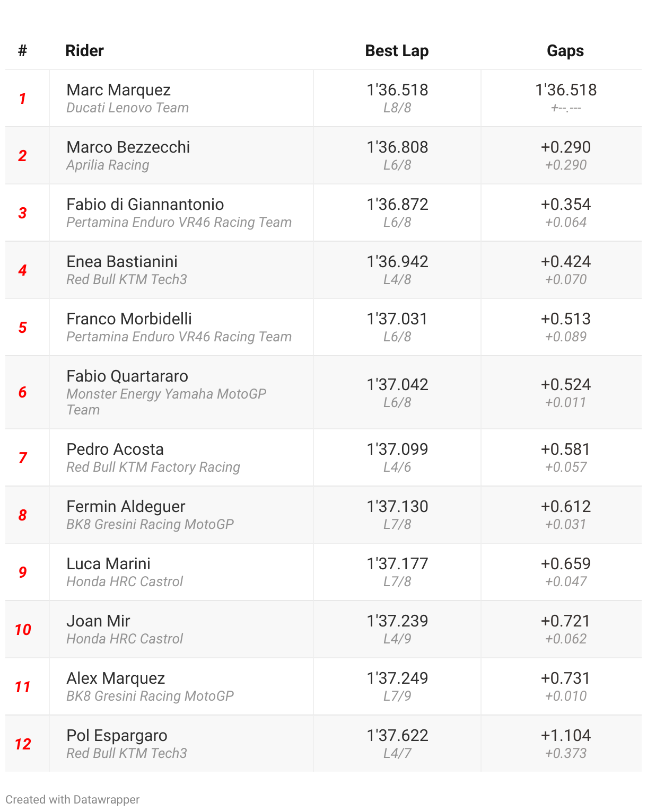This screenshot has height=812, width=647.
Task: Click Alex Marquez rider name
Action: tap(116, 678)
